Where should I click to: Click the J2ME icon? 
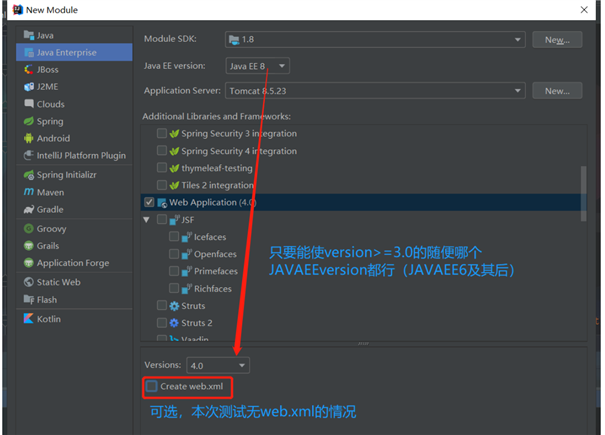pyautogui.click(x=29, y=86)
